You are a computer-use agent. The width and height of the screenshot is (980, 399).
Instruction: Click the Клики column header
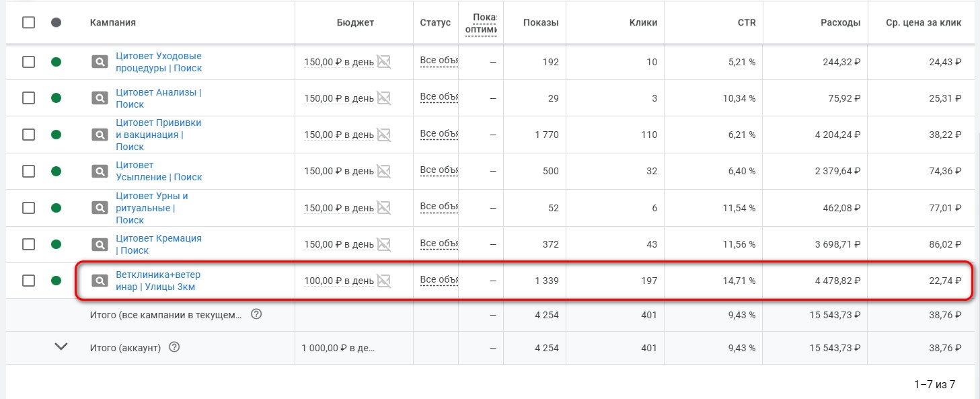[643, 22]
